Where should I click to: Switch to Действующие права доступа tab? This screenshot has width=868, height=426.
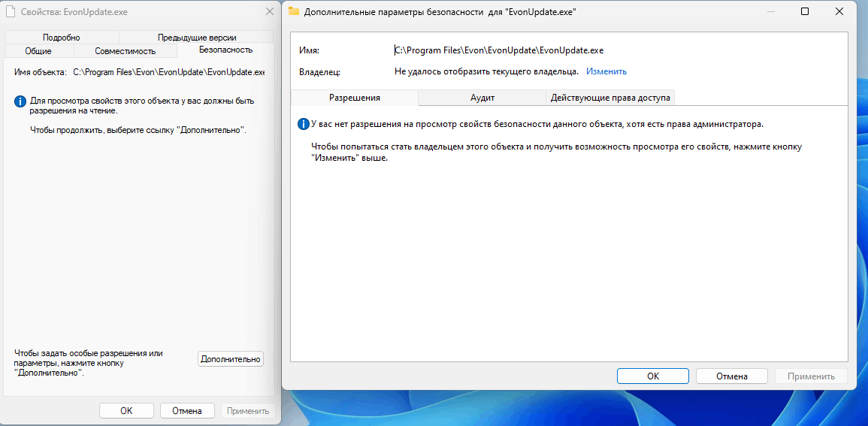610,98
